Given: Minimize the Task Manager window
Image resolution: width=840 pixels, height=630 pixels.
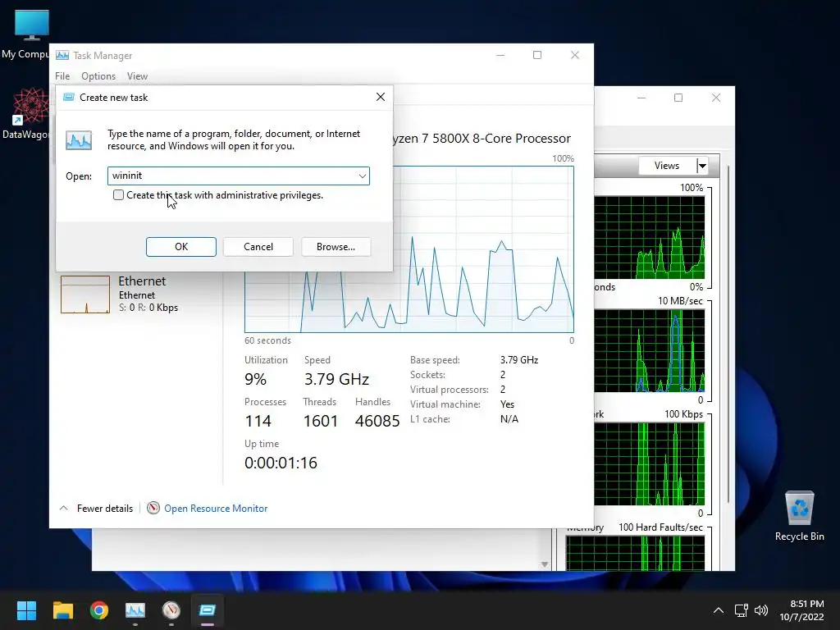Looking at the screenshot, I should pos(500,55).
